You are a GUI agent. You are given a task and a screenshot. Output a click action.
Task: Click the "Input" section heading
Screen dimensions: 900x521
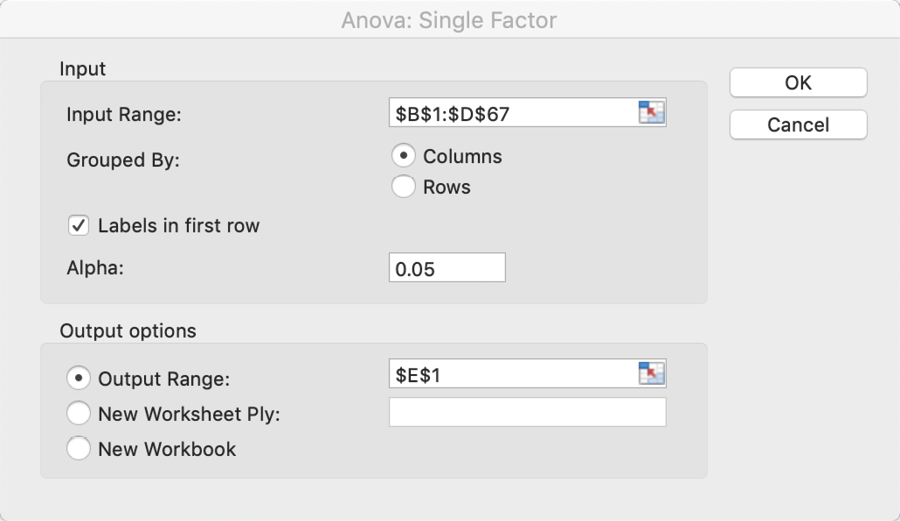(83, 69)
